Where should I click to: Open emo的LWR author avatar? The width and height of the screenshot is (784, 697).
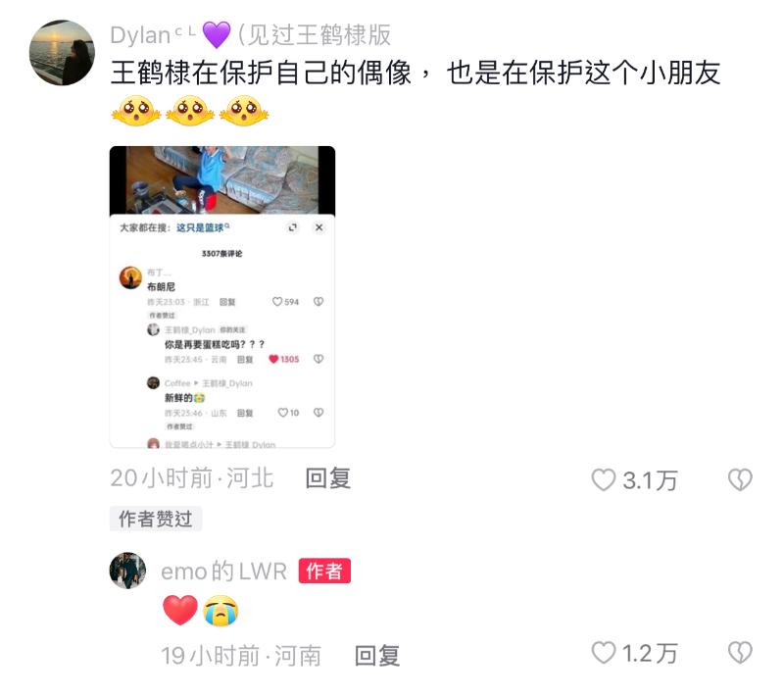click(x=128, y=571)
